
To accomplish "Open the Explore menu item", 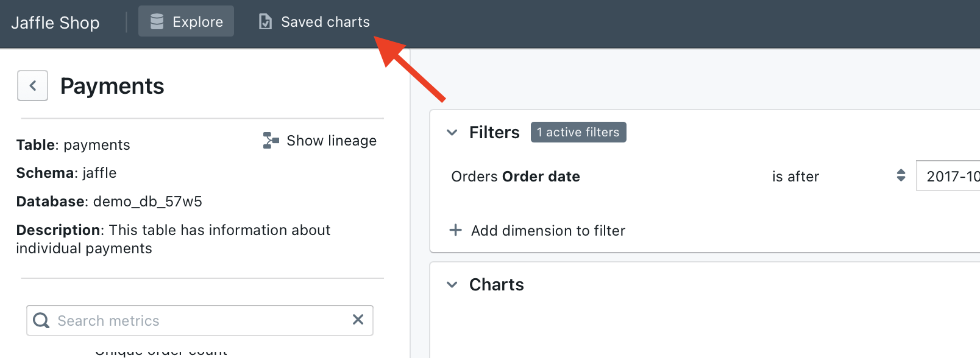I will (186, 22).
